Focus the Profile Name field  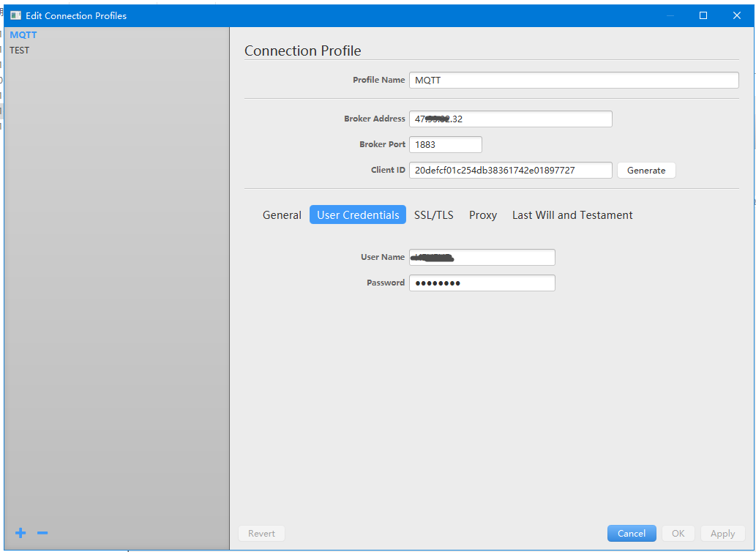point(574,80)
